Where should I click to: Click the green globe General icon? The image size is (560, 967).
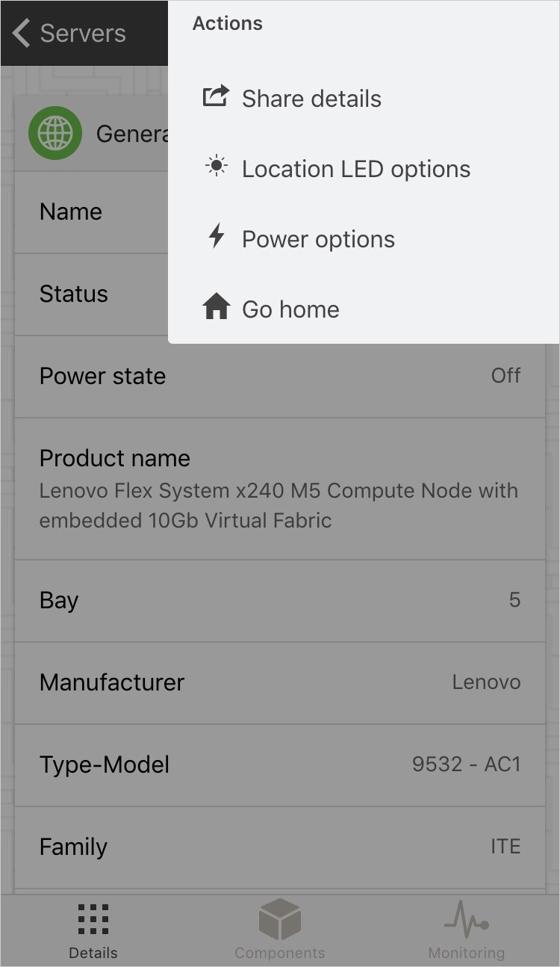coord(55,133)
